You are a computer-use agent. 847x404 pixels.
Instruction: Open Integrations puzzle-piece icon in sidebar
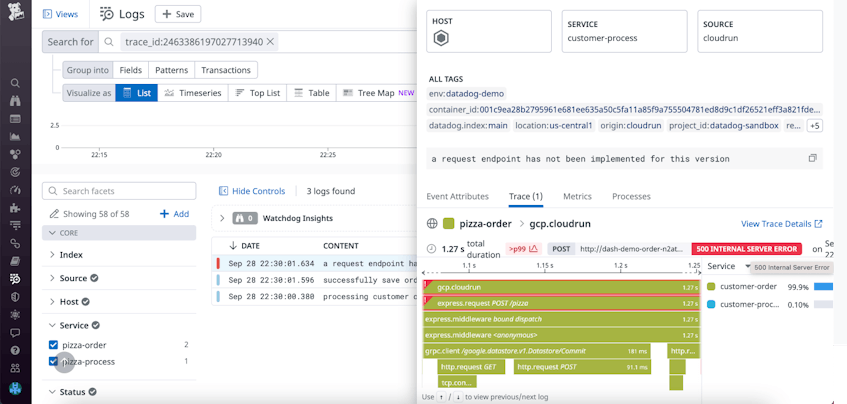point(15,208)
